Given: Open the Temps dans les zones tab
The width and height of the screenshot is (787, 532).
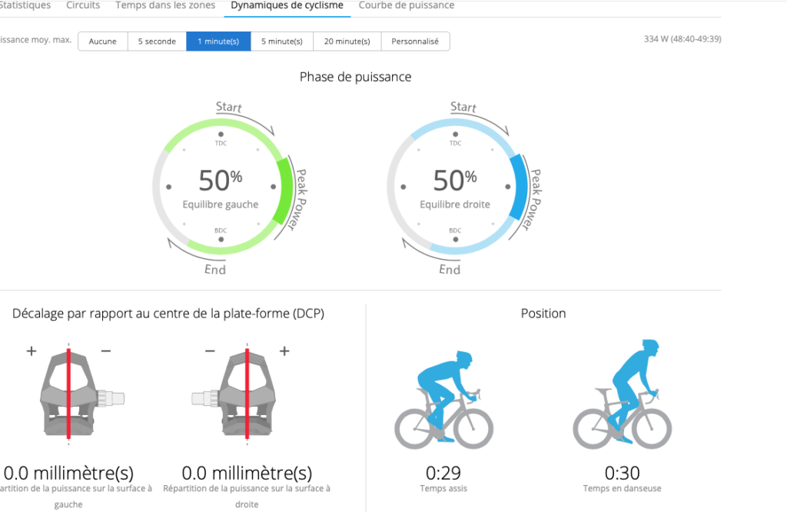Looking at the screenshot, I should 165,5.
